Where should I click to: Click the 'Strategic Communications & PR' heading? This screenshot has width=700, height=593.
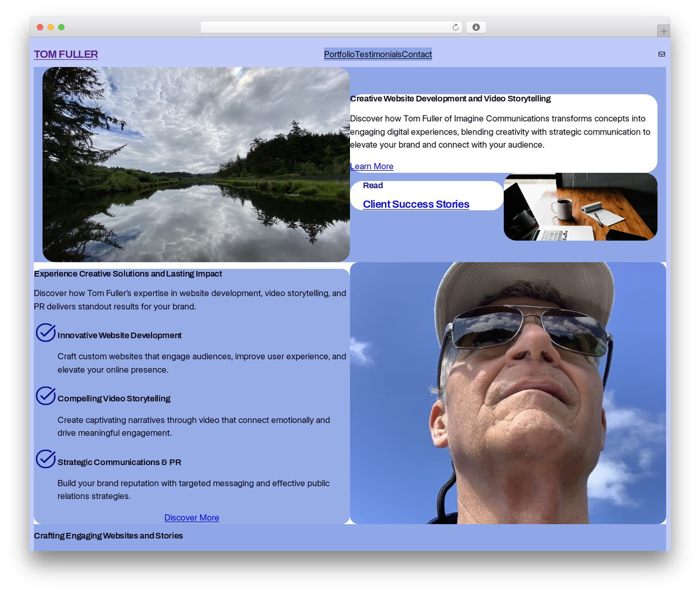tap(119, 462)
